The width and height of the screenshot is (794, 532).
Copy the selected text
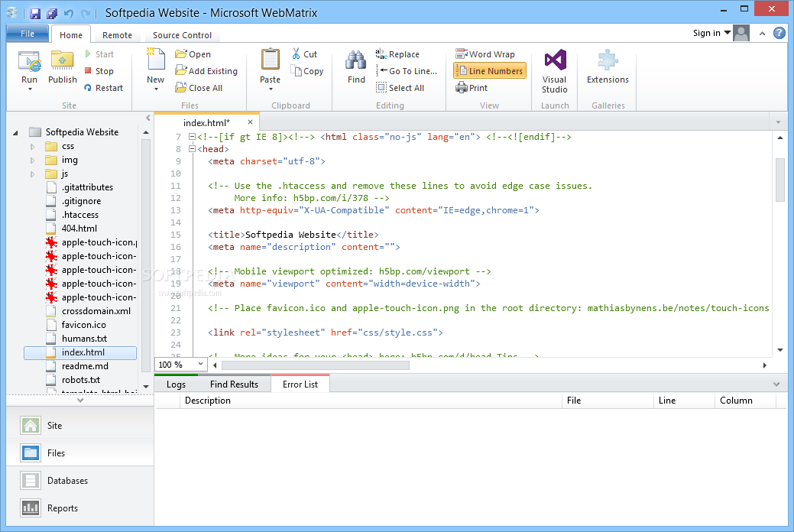click(x=307, y=71)
